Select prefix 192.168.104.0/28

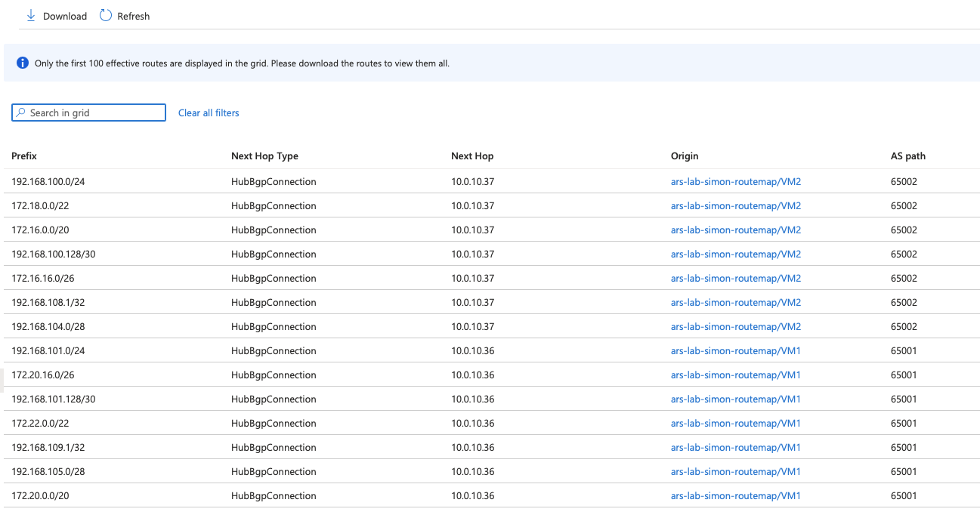tap(48, 326)
